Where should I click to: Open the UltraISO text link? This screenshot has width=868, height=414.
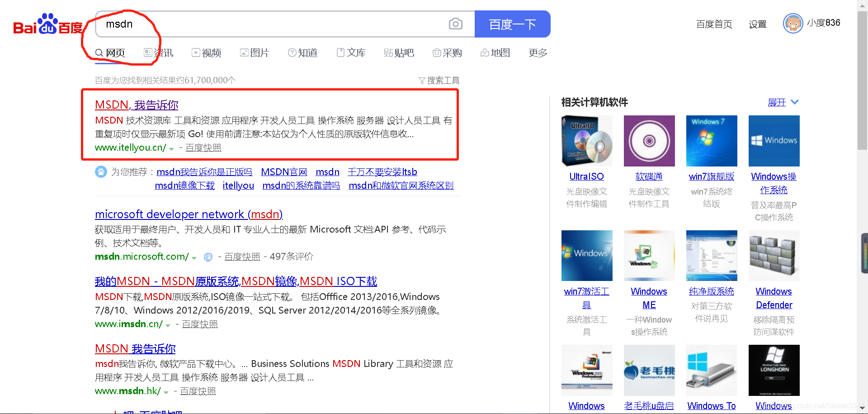coord(587,176)
